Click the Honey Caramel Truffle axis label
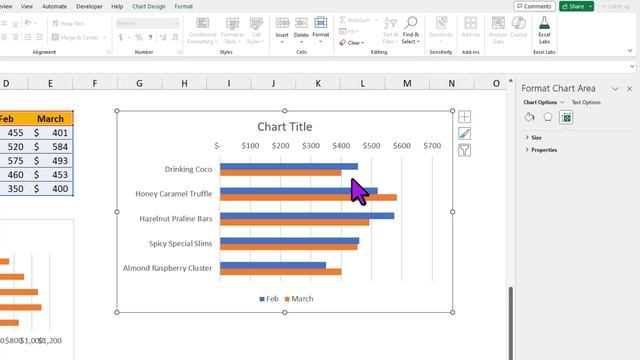The width and height of the screenshot is (640, 360). coord(173,194)
